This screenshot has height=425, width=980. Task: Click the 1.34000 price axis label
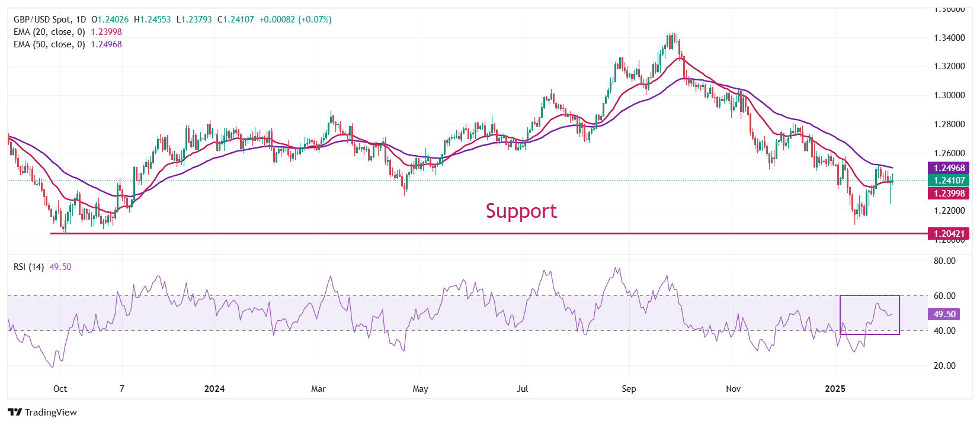tap(949, 38)
